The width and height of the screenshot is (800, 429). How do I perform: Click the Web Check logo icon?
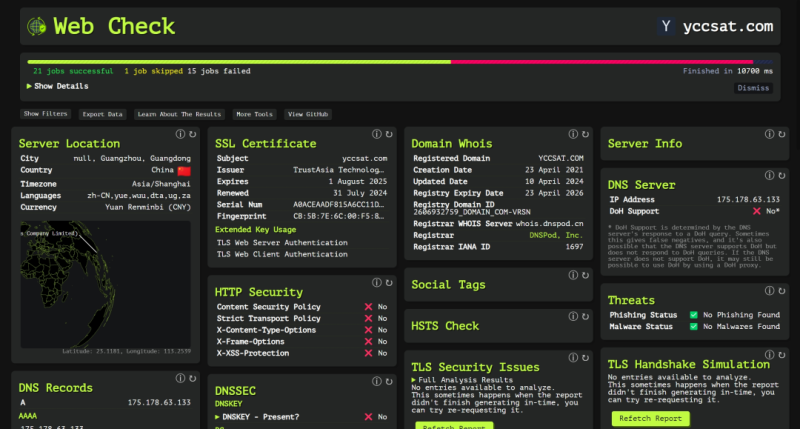(36, 26)
